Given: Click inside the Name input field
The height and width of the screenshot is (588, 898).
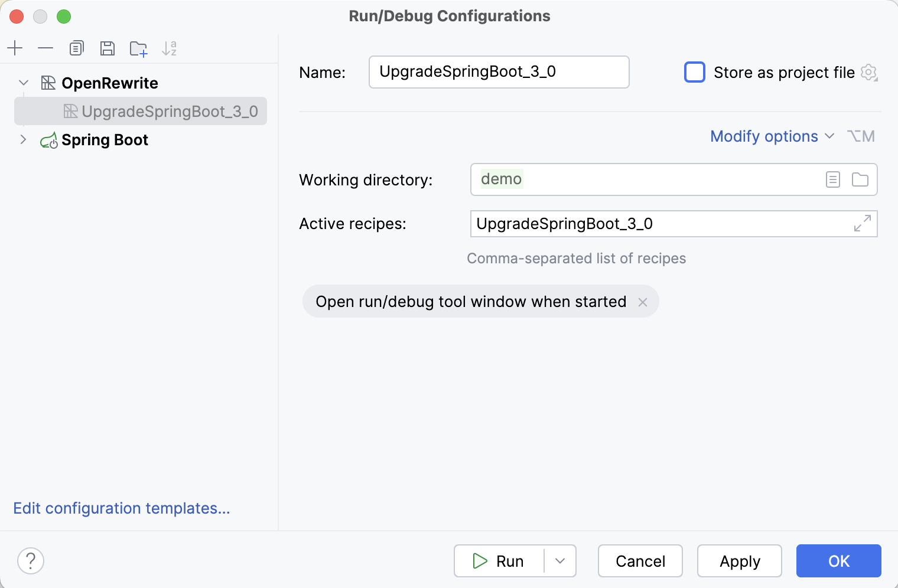Looking at the screenshot, I should coord(499,72).
